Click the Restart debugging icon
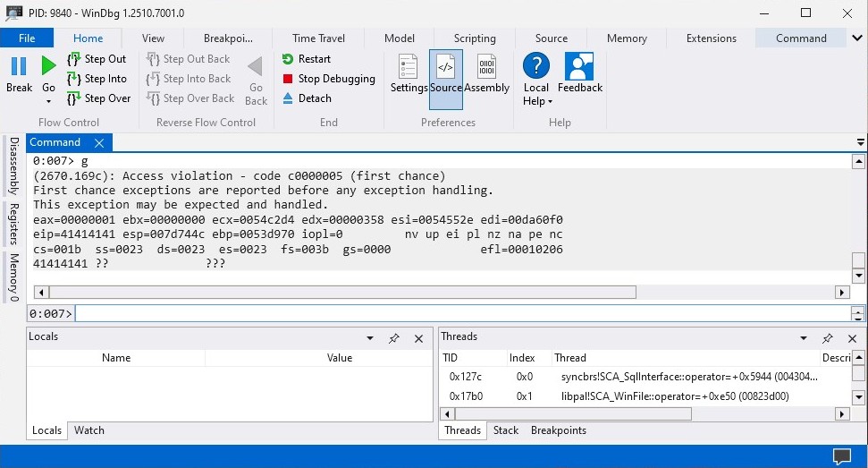The width and height of the screenshot is (868, 468). [288, 59]
